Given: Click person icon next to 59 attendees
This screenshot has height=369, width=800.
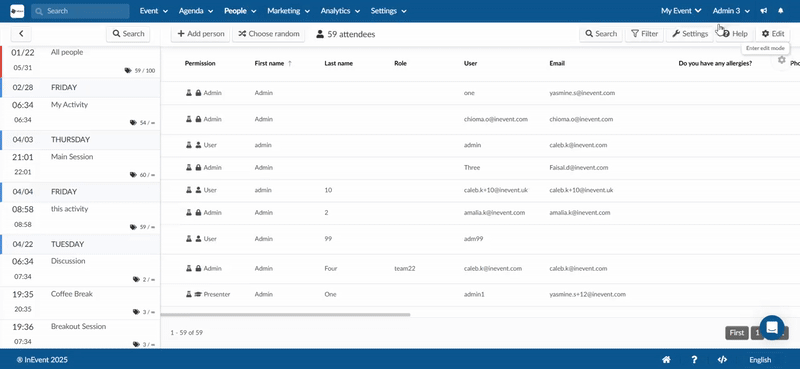Looking at the screenshot, I should 320,34.
